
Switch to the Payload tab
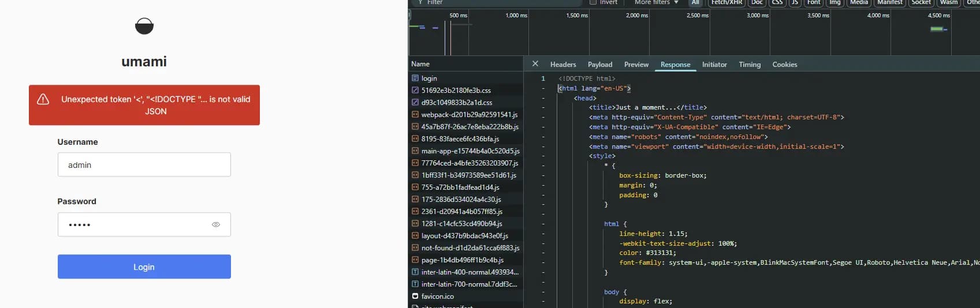coord(600,65)
